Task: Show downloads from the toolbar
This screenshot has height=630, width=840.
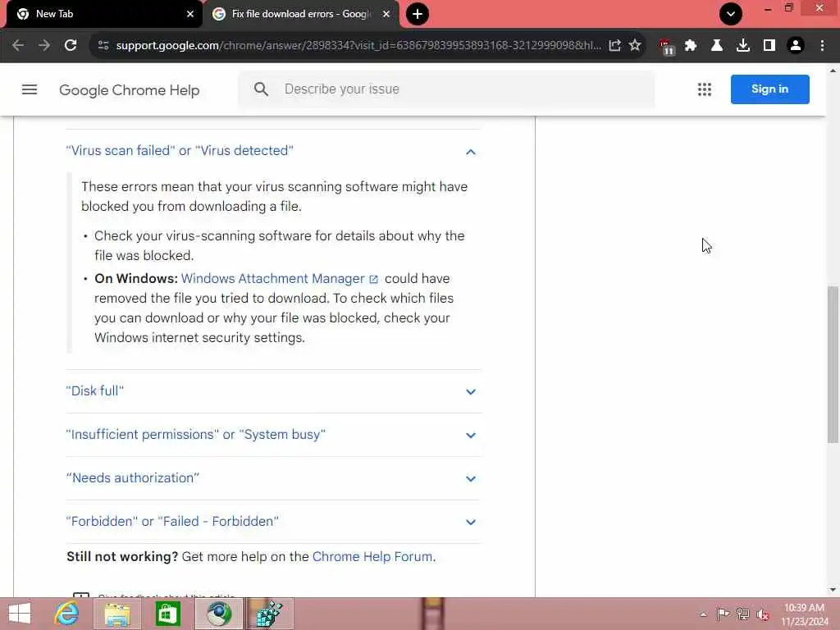Action: tap(742, 46)
